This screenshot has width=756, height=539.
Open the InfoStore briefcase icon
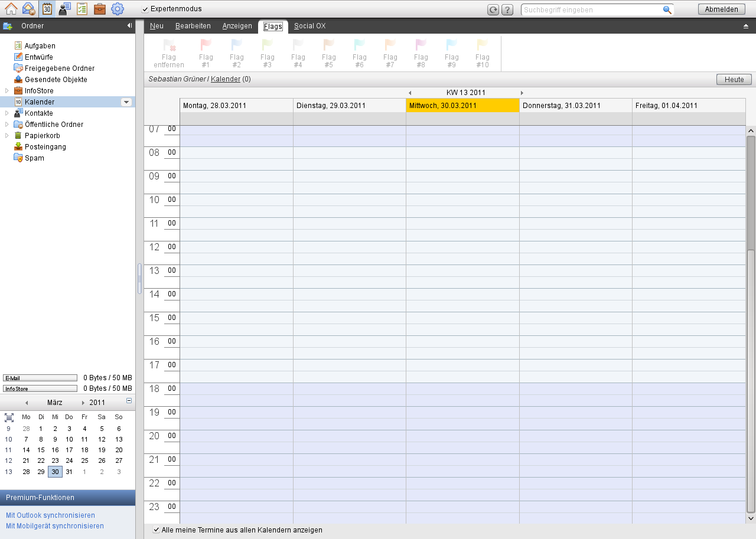pos(100,9)
